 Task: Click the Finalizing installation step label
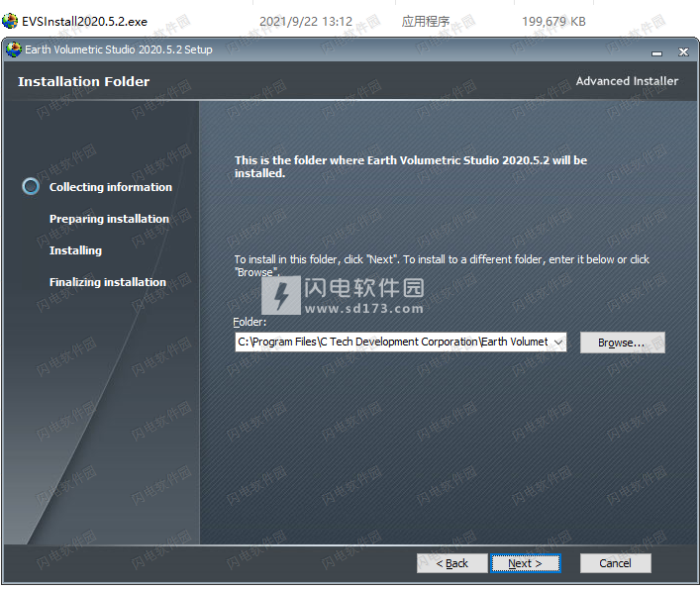[108, 282]
